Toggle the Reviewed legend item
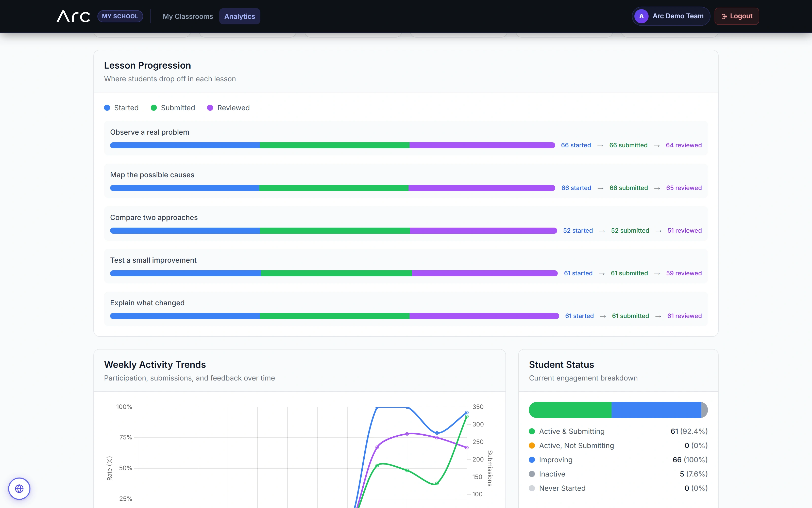The height and width of the screenshot is (508, 812). point(228,107)
